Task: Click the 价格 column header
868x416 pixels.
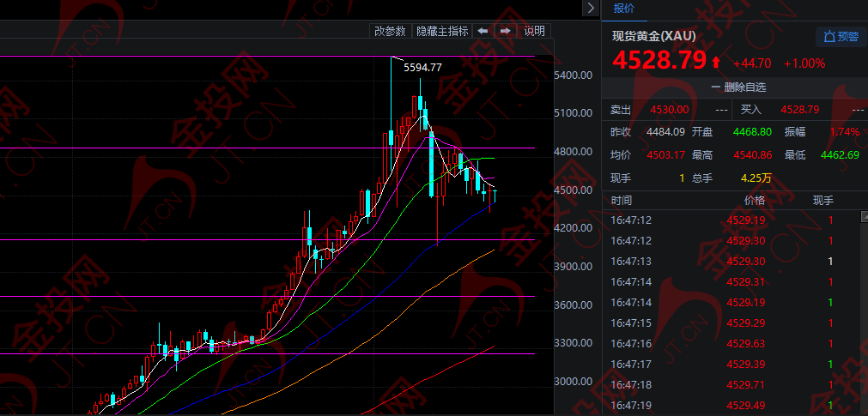Action: click(755, 200)
